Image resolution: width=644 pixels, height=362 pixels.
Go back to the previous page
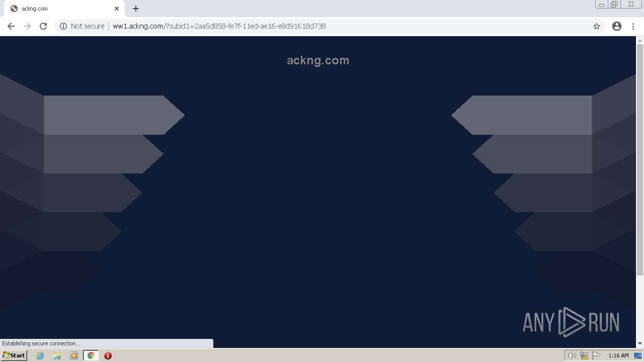pos(11,26)
